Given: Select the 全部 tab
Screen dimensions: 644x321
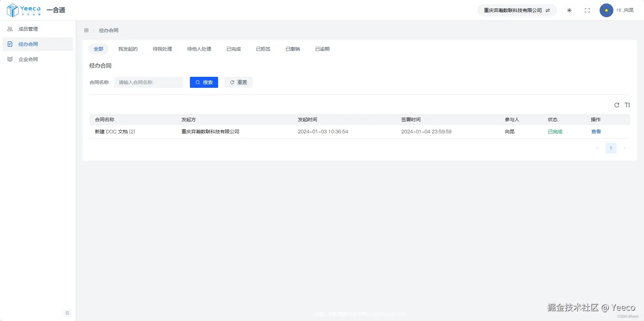Looking at the screenshot, I should click(x=98, y=49).
